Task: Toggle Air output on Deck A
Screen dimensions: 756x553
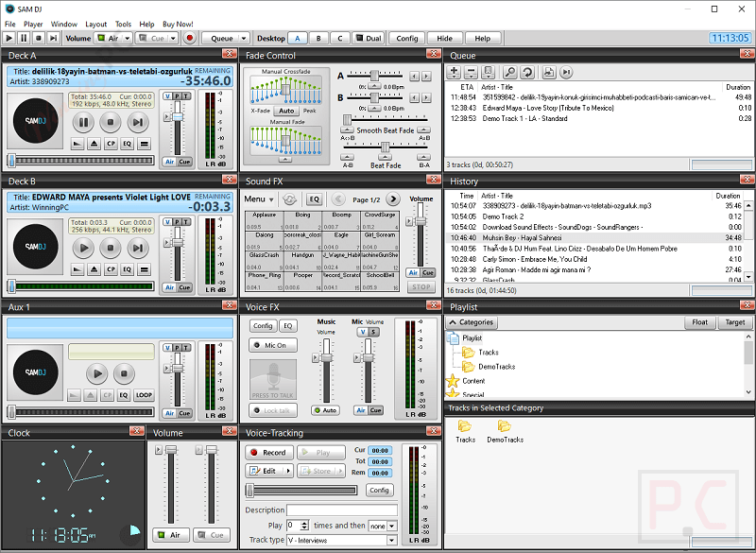Action: (x=169, y=162)
